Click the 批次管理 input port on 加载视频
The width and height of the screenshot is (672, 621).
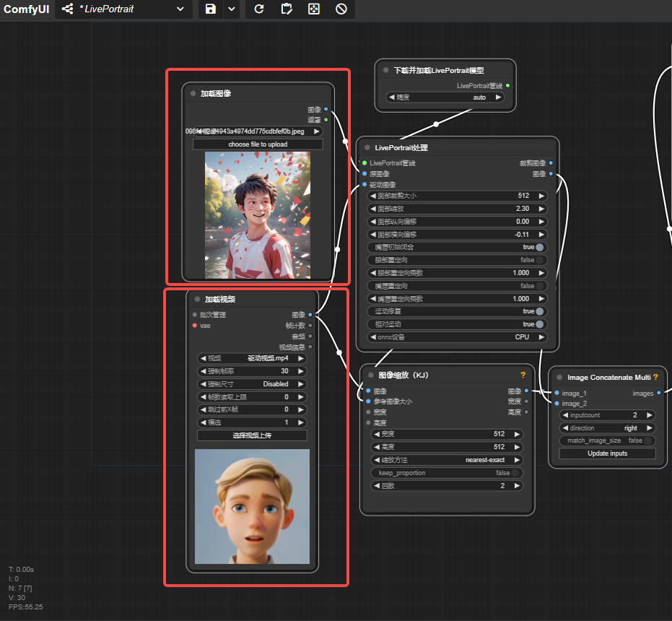point(195,315)
